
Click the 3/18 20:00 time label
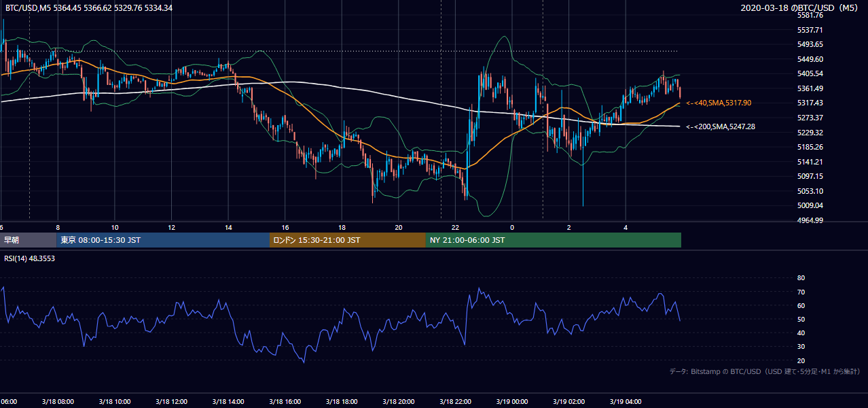pyautogui.click(x=399, y=401)
